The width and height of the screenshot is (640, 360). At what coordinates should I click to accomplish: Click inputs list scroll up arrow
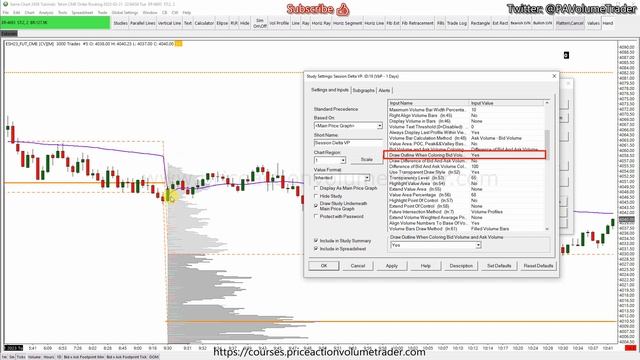coord(547,103)
